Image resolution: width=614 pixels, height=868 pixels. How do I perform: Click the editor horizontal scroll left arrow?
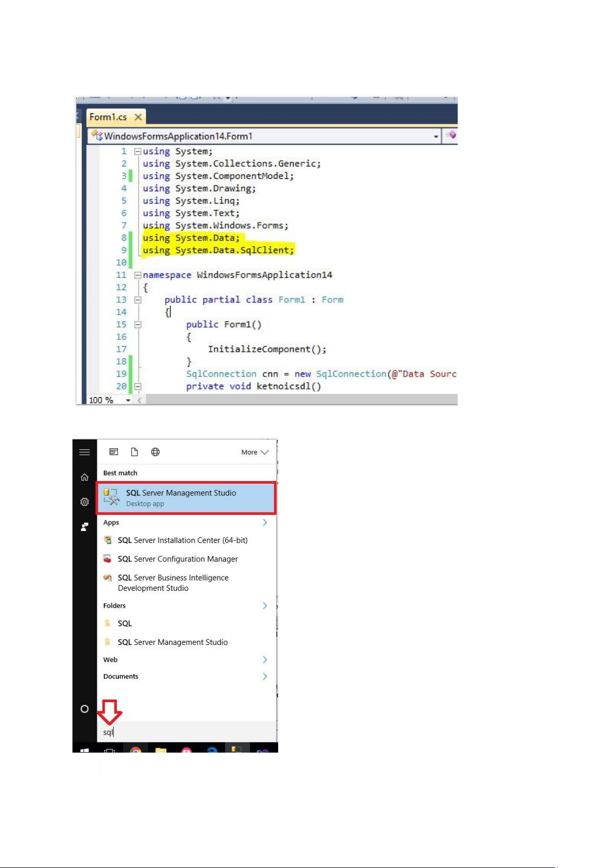140,400
